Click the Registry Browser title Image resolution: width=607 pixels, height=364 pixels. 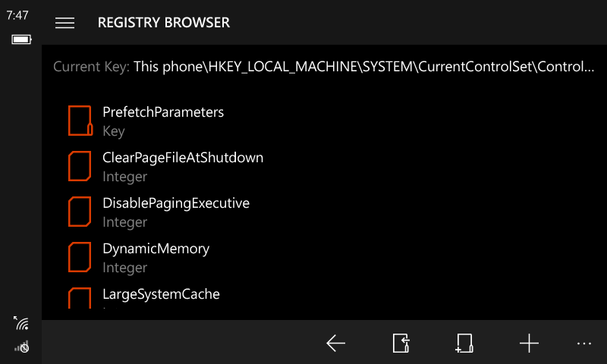pyautogui.click(x=164, y=23)
